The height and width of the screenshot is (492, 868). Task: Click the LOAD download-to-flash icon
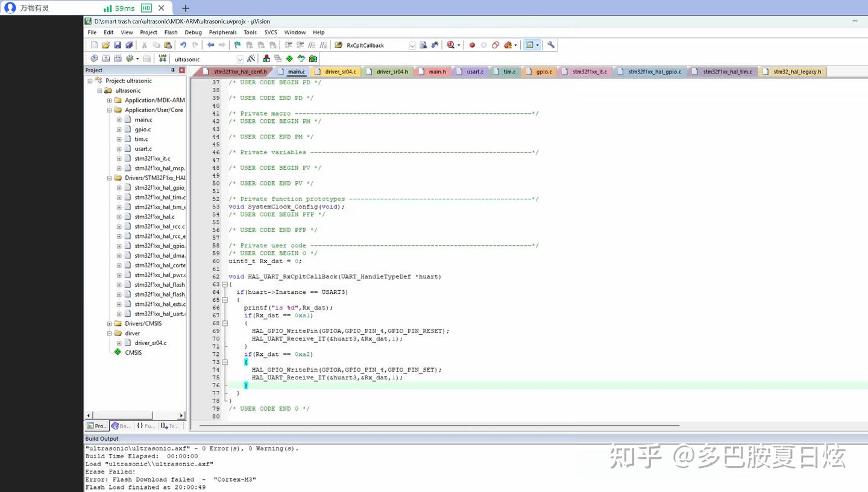[163, 58]
